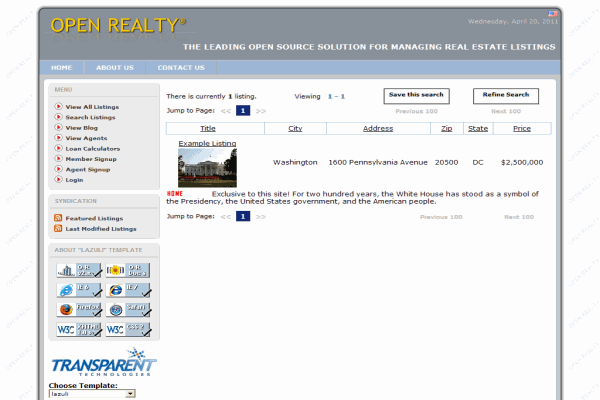Click the W3C XHTML 1.0 validation badge
The width and height of the screenshot is (600, 400).
point(79,329)
